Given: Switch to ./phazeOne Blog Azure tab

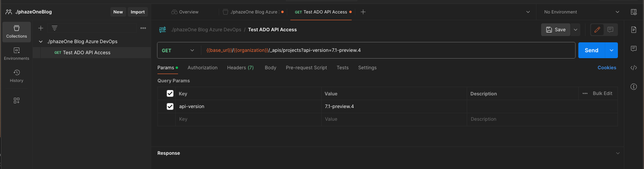Looking at the screenshot, I should pos(253,12).
